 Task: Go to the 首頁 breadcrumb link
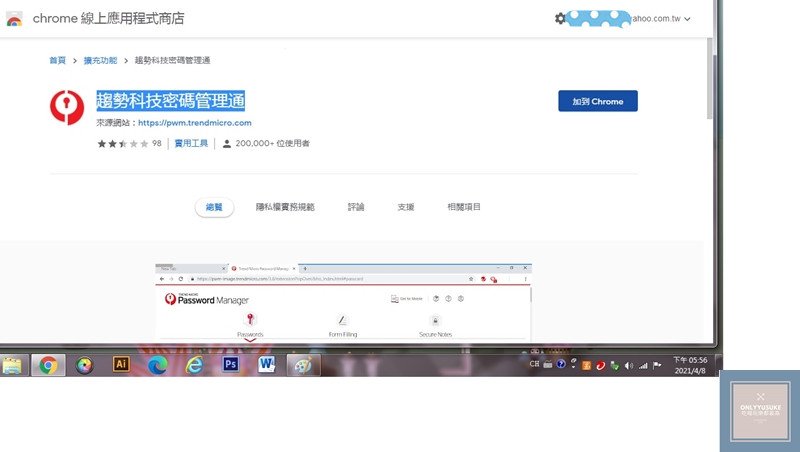58,60
